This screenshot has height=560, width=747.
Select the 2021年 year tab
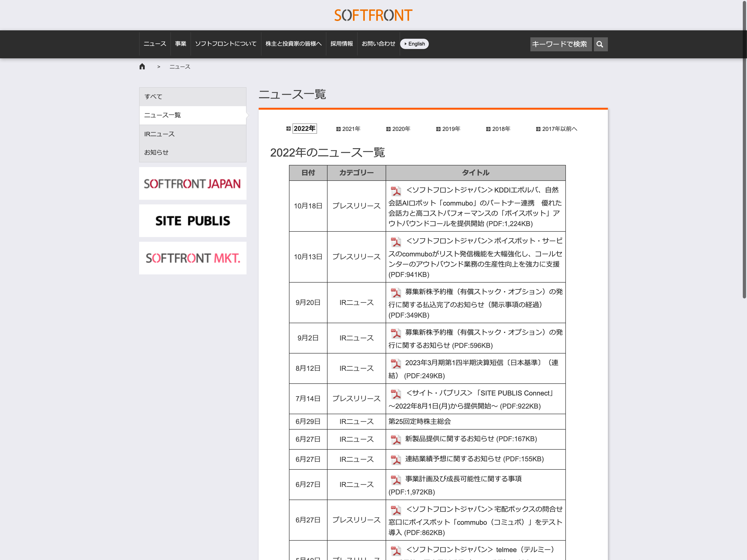tap(351, 129)
